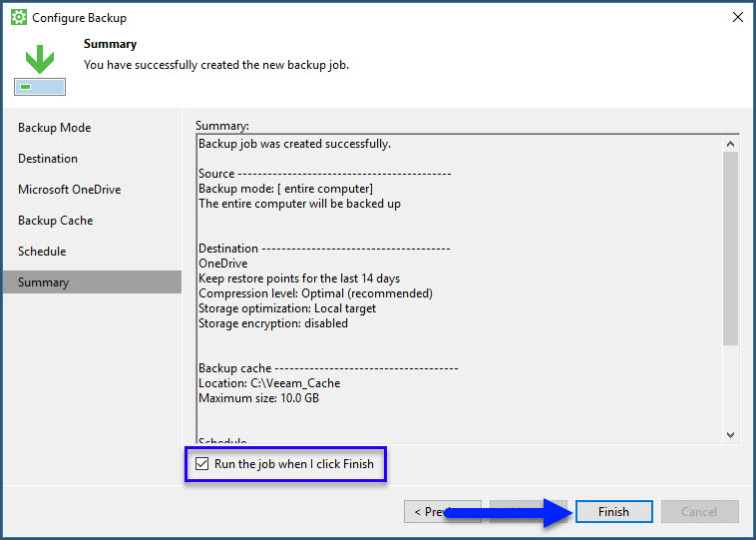The image size is (756, 540).
Task: Go to the Backup Mode step
Action: pyautogui.click(x=54, y=128)
